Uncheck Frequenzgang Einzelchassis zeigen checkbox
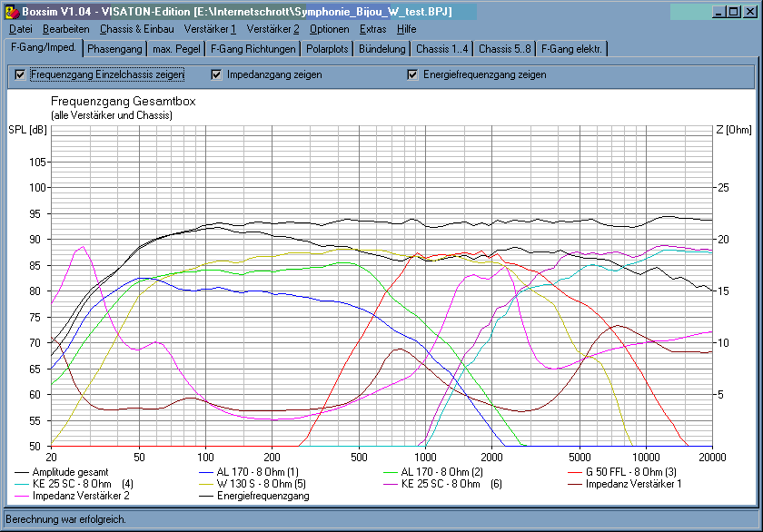 (x=20, y=74)
